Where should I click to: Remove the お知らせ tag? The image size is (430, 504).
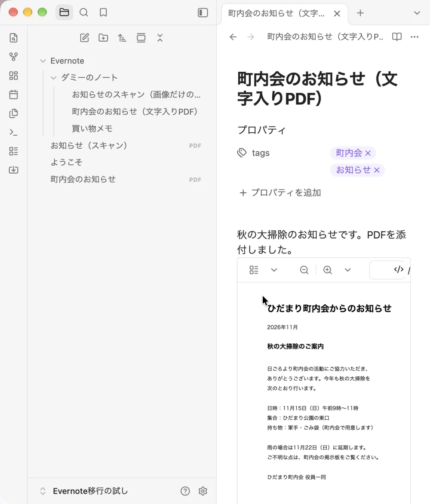(377, 170)
